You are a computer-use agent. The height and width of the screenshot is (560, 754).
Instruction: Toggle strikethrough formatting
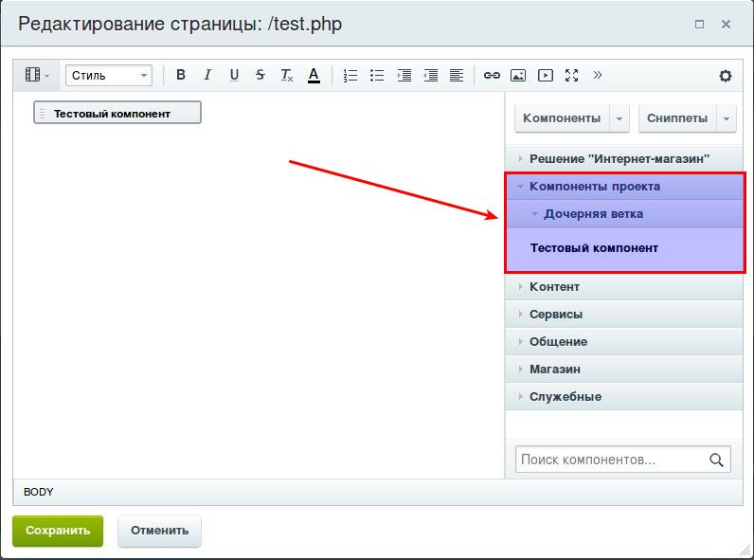coord(260,75)
